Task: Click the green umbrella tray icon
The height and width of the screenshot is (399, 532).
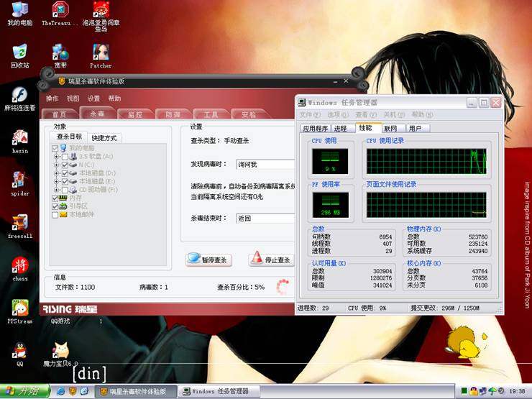Action: click(492, 391)
